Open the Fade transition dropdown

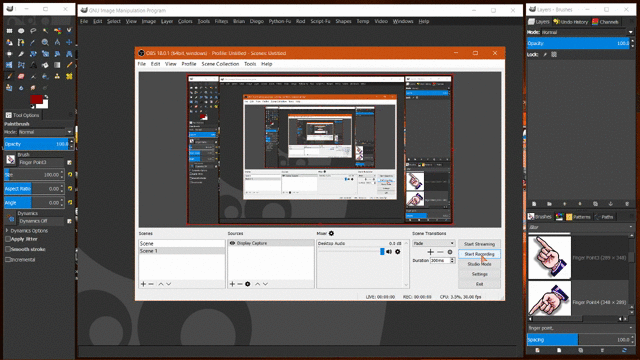click(433, 243)
